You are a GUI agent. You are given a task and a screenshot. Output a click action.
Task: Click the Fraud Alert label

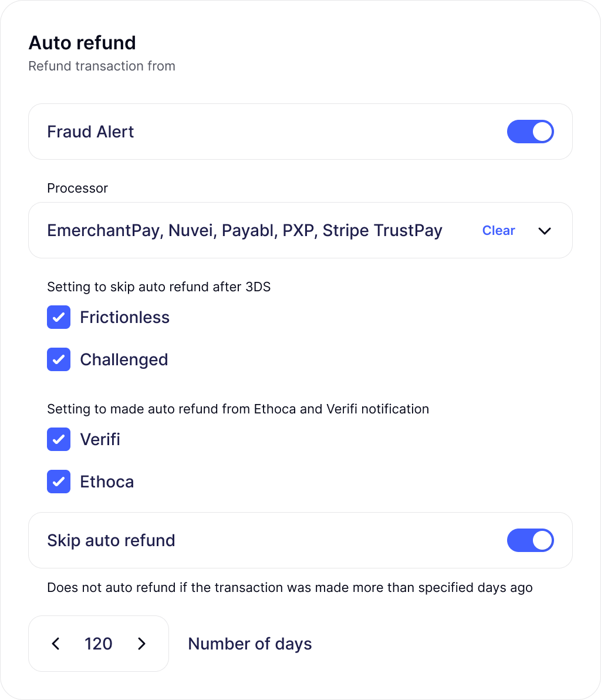pyautogui.click(x=90, y=132)
